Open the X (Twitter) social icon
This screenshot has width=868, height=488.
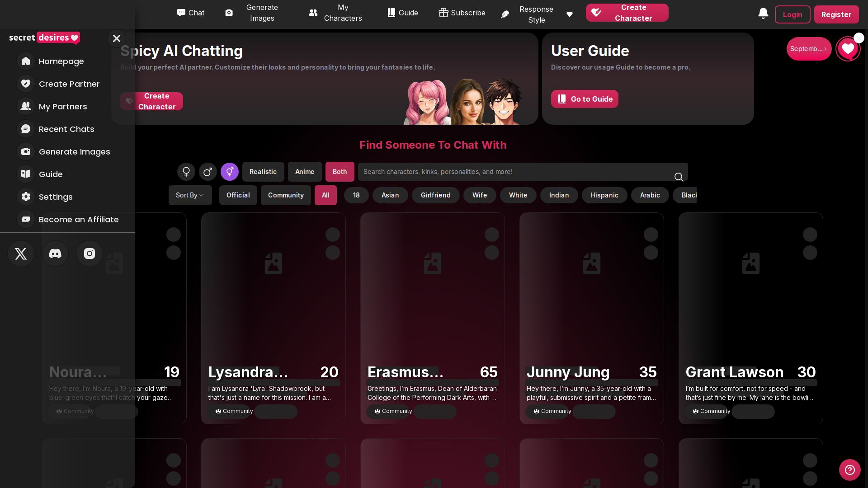pyautogui.click(x=21, y=253)
